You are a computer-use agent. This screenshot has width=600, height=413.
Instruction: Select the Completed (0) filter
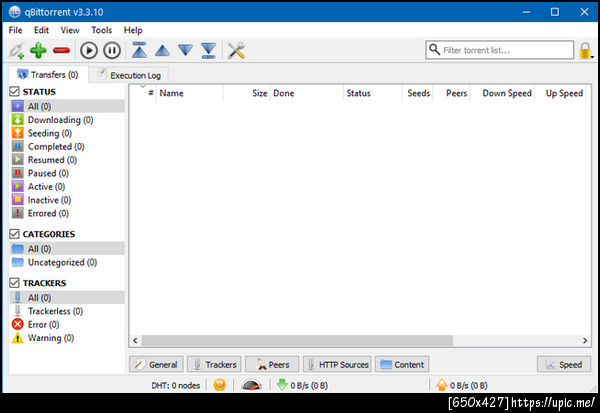pos(67,147)
